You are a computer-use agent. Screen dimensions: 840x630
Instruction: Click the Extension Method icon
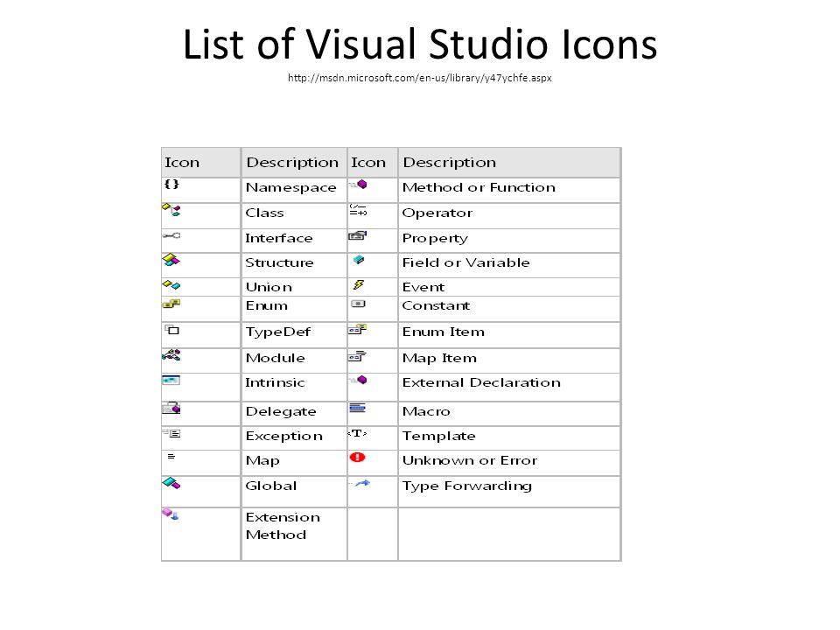click(171, 514)
